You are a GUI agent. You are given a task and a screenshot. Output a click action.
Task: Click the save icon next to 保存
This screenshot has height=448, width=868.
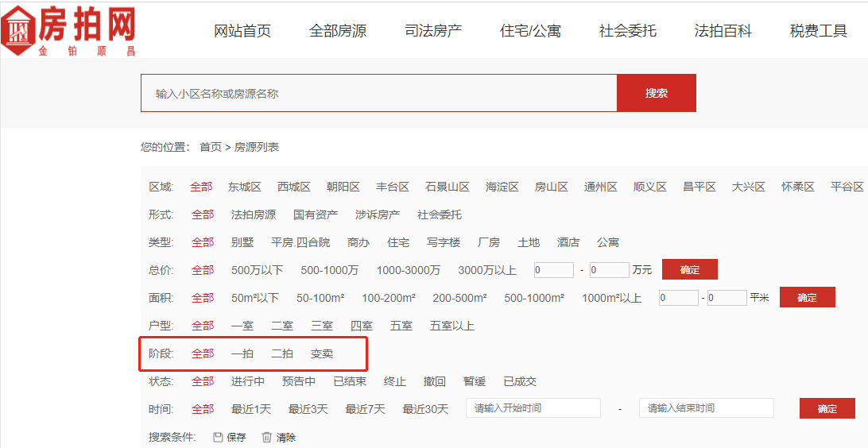pos(218,438)
